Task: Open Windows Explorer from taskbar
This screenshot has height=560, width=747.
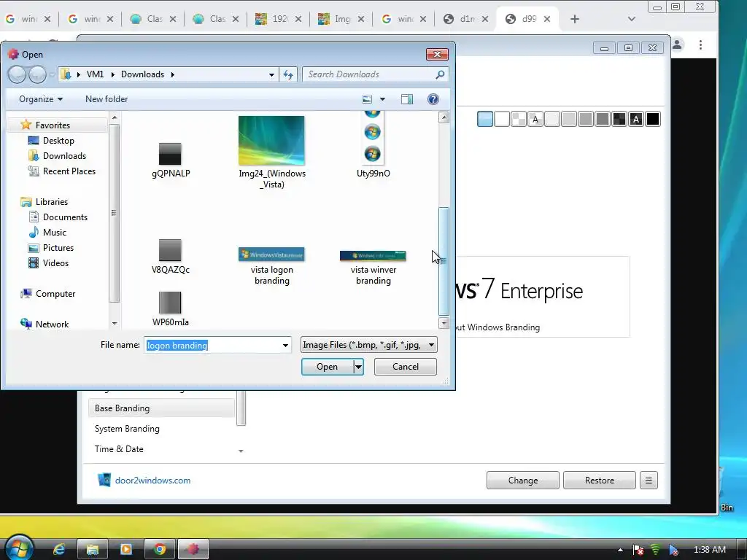Action: click(x=93, y=550)
